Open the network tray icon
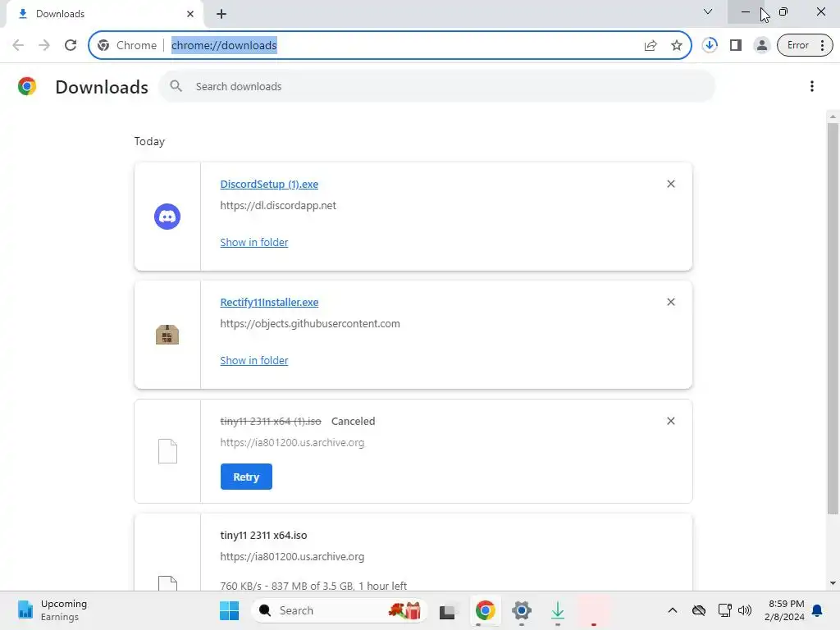This screenshot has height=630, width=840. (x=725, y=610)
